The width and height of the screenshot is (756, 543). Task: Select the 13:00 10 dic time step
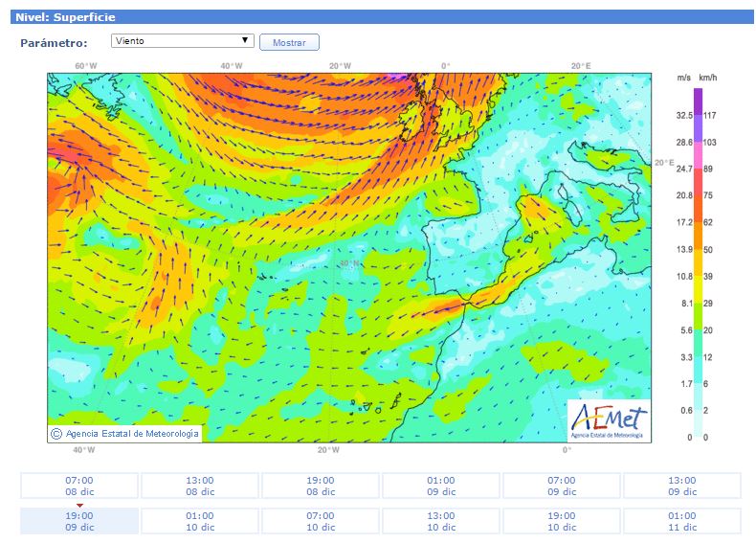(x=441, y=521)
